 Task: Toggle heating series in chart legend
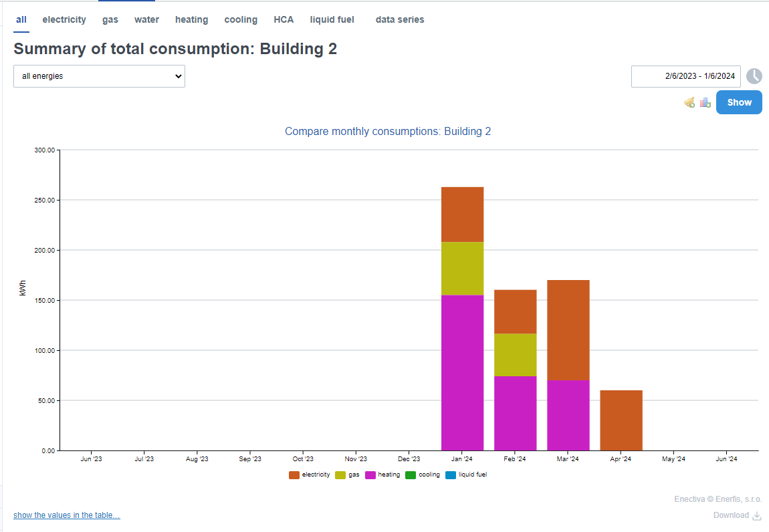[382, 475]
